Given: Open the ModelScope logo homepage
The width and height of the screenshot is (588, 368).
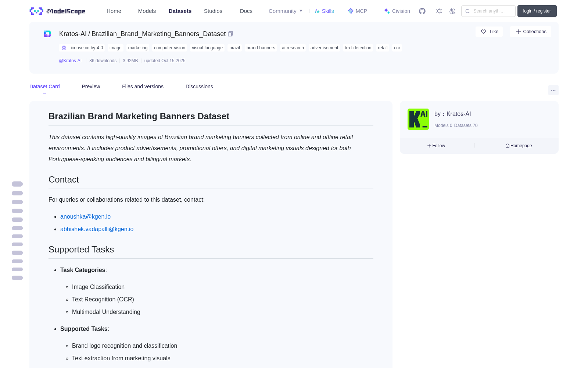Looking at the screenshot, I should [58, 11].
